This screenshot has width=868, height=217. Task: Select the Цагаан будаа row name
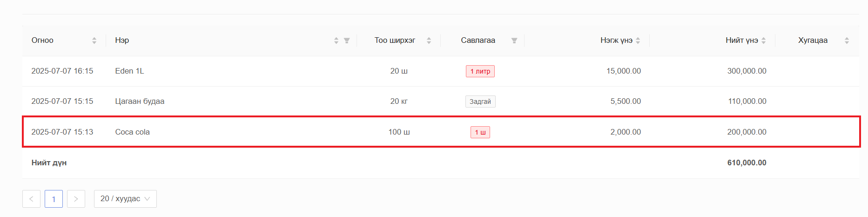[140, 101]
